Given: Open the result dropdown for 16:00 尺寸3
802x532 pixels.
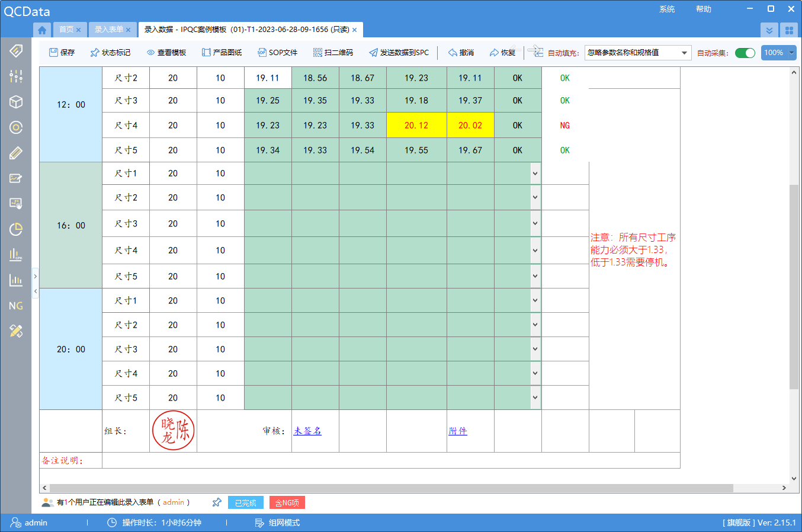Looking at the screenshot, I should (535, 223).
